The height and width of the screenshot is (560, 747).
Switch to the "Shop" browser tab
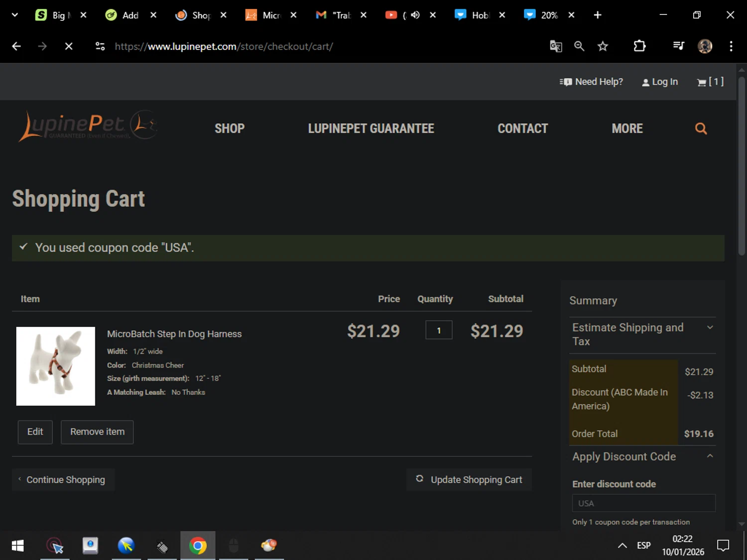point(193,15)
